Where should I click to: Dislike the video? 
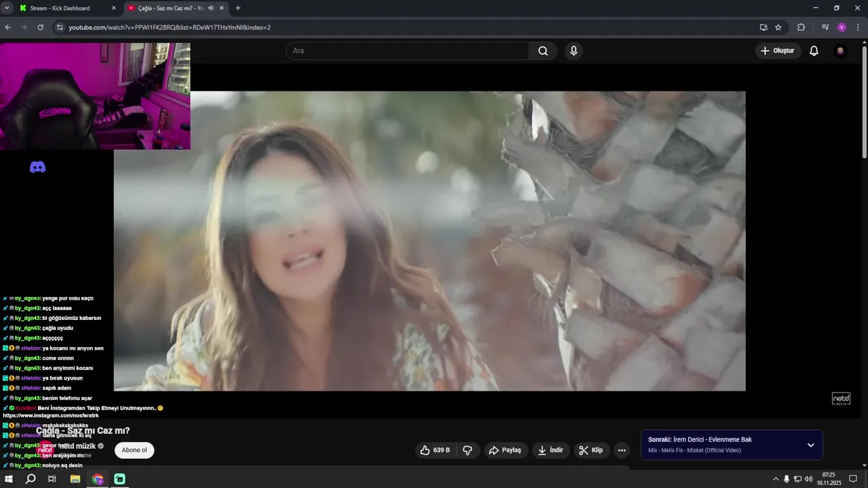pyautogui.click(x=467, y=450)
